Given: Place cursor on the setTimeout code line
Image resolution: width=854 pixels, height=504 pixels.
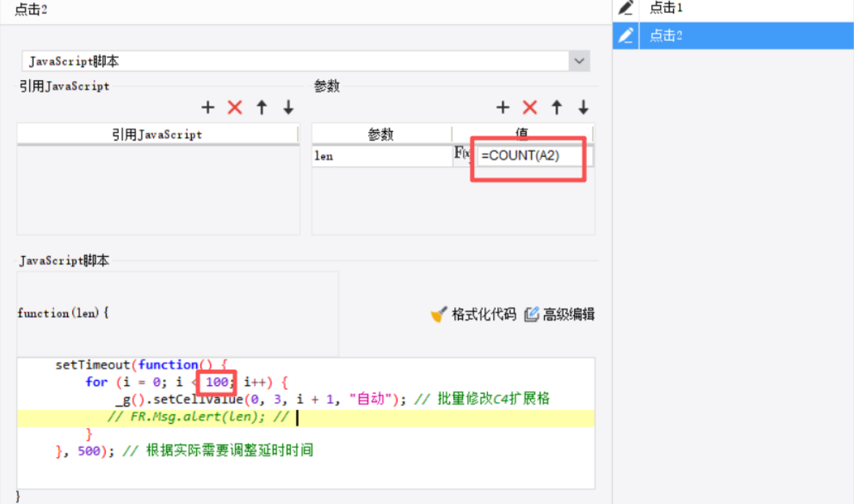Looking at the screenshot, I should point(141,365).
